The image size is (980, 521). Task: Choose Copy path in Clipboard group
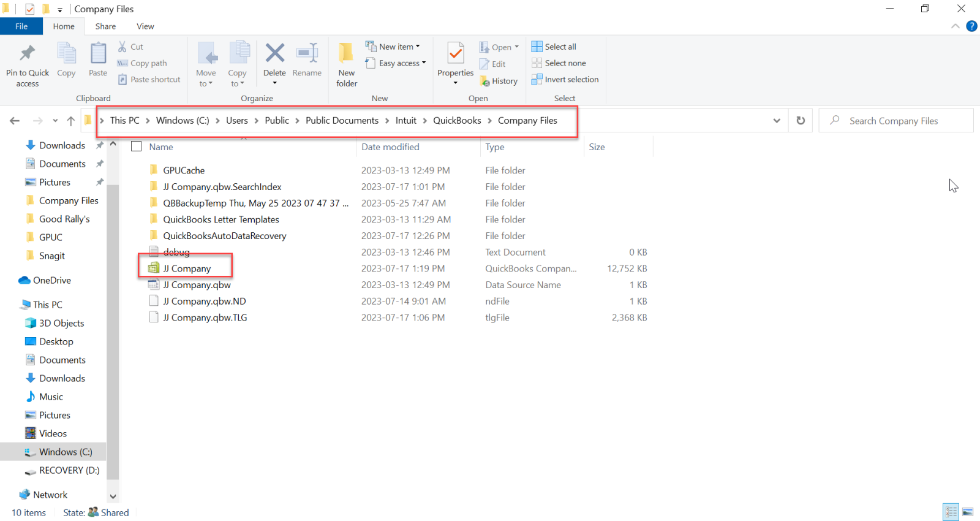[x=142, y=63]
